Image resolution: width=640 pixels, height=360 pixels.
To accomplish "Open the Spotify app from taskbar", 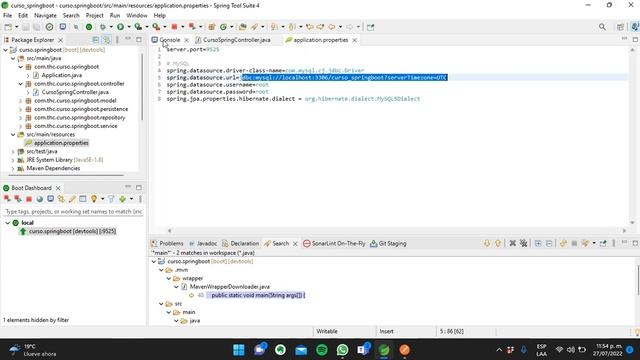I will 322,350.
